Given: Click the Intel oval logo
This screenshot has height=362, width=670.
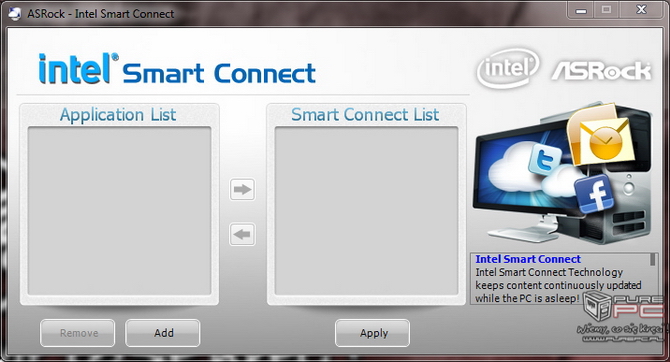Looking at the screenshot, I should click(508, 68).
